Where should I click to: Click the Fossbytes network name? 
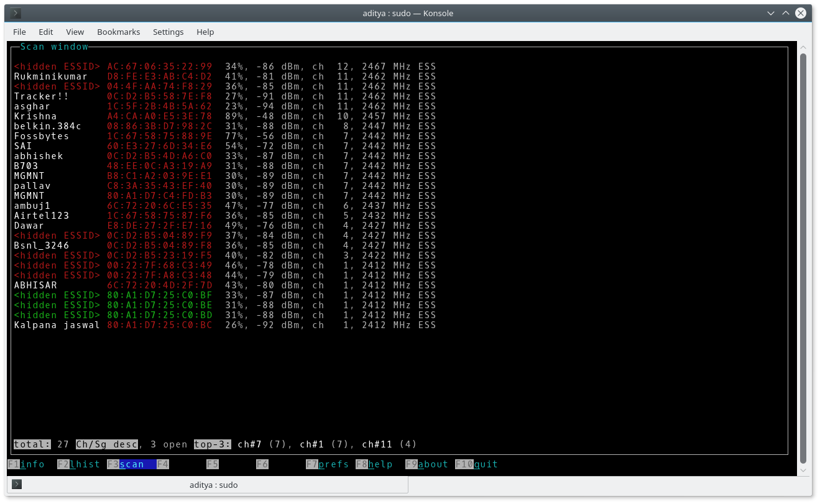[42, 136]
